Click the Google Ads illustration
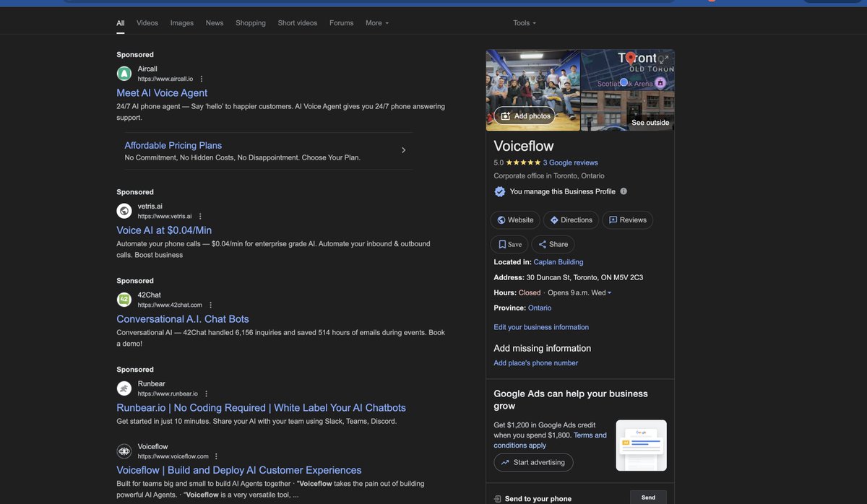The image size is (867, 504). [x=641, y=446]
